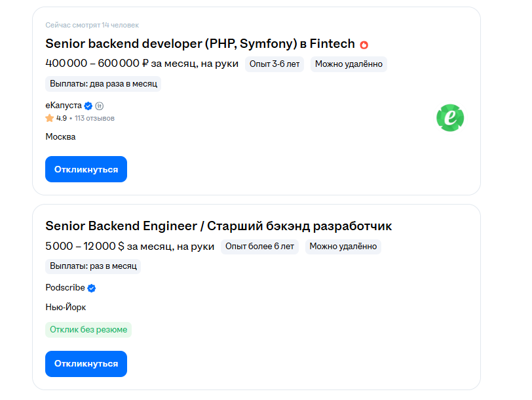Click Откликнуться on the eKапуста vacancy
The width and height of the screenshot is (532, 400).
pos(86,169)
